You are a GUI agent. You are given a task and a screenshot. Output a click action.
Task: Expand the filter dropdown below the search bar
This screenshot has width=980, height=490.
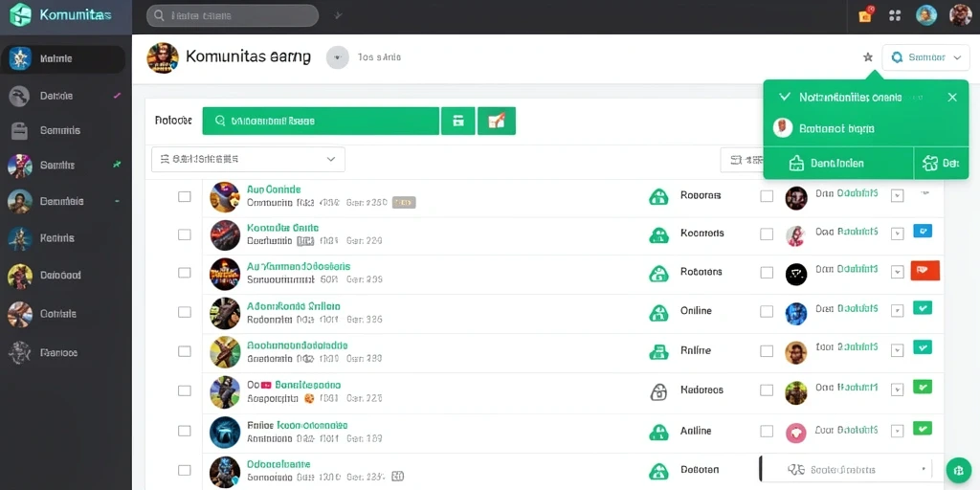(x=248, y=160)
